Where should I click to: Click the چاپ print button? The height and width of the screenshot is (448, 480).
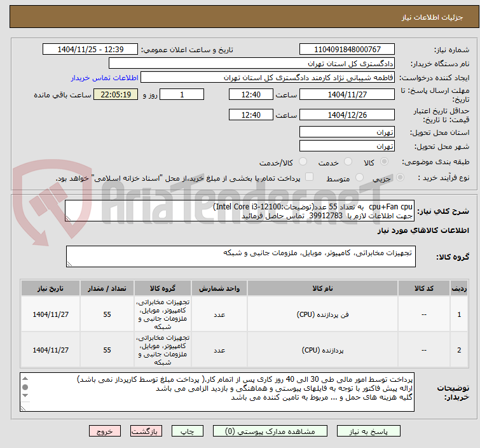click(188, 431)
